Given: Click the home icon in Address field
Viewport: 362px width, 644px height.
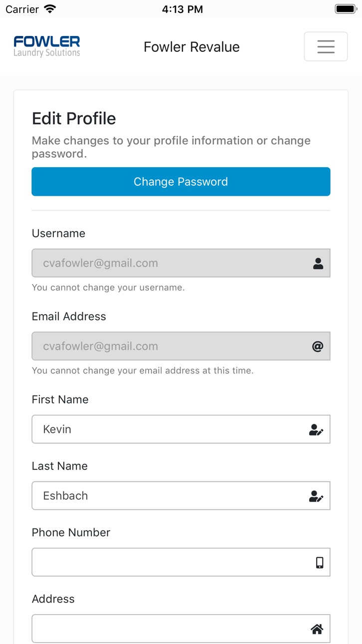Looking at the screenshot, I should 317,629.
